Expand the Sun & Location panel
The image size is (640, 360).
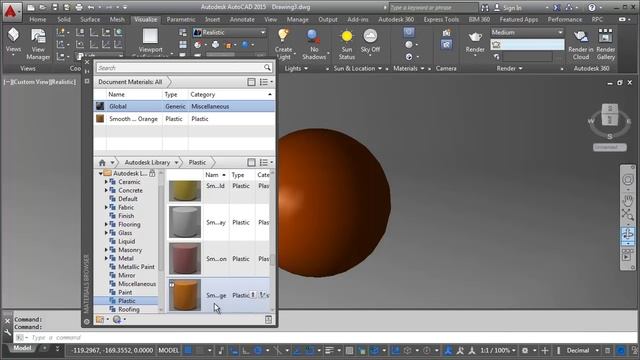(358, 69)
